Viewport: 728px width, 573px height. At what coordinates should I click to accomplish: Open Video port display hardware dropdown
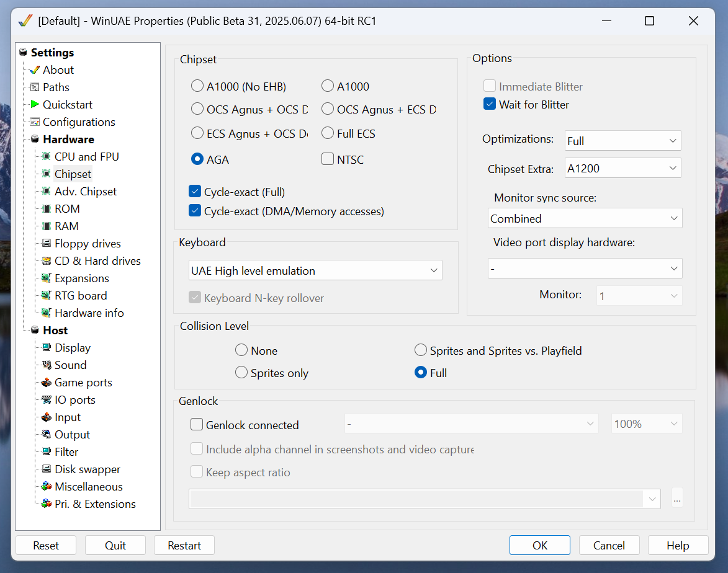pos(585,268)
